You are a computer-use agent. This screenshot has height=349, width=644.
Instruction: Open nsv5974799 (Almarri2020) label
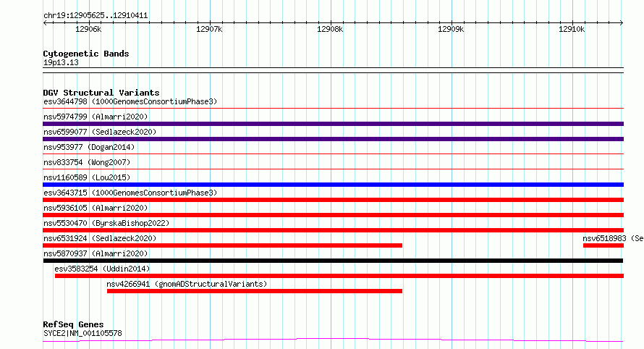coord(96,117)
